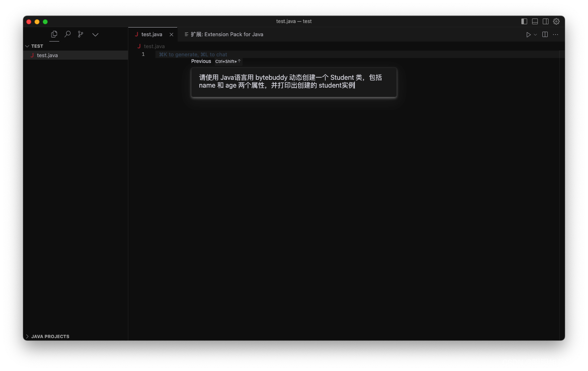Close the test.java tab
This screenshot has width=588, height=371.
point(171,35)
